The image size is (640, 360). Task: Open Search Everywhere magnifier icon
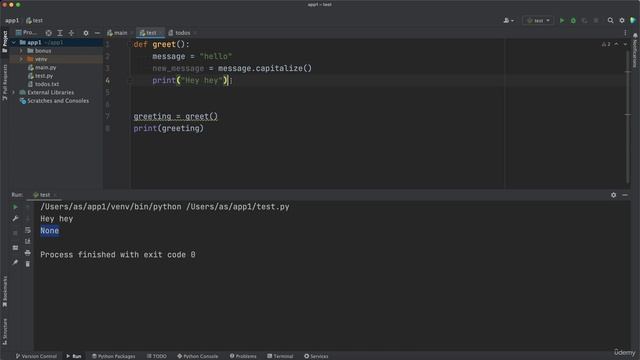click(x=610, y=20)
